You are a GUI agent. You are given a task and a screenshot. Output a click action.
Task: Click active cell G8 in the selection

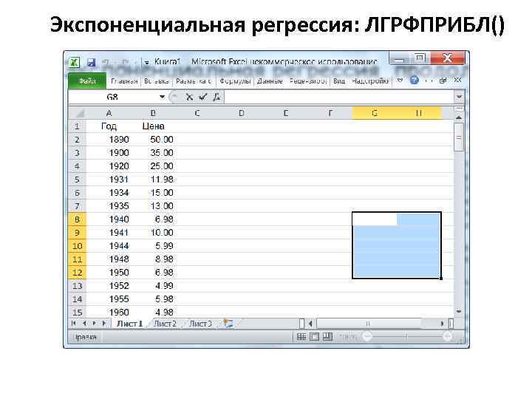[x=374, y=219]
